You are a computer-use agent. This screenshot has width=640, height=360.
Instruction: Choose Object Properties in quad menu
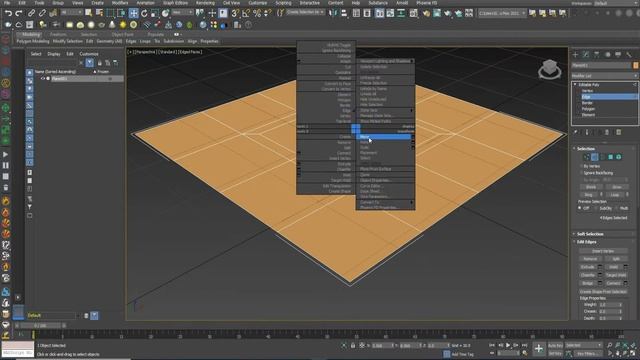[375, 180]
